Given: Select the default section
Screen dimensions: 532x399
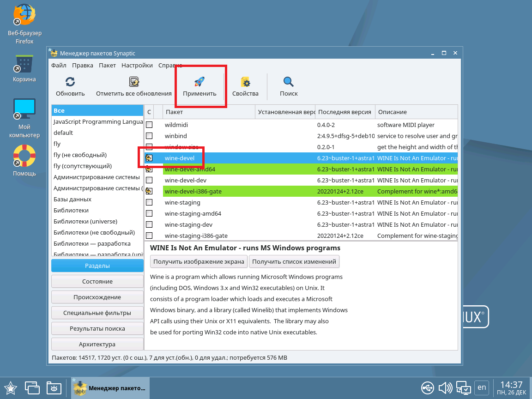Looking at the screenshot, I should [x=97, y=133].
